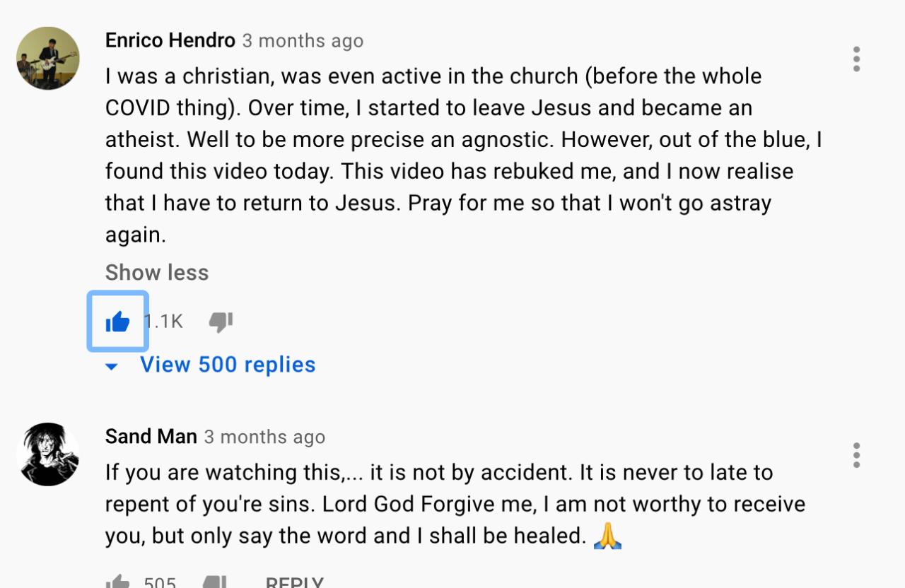Click timestamp on Sand Man's comment
This screenshot has width=905, height=588.
pyautogui.click(x=264, y=437)
